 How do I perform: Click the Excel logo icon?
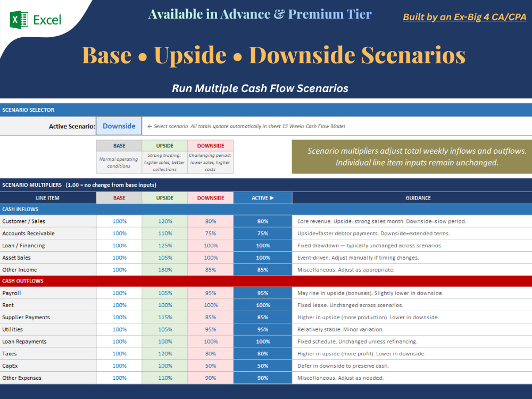tap(19, 20)
